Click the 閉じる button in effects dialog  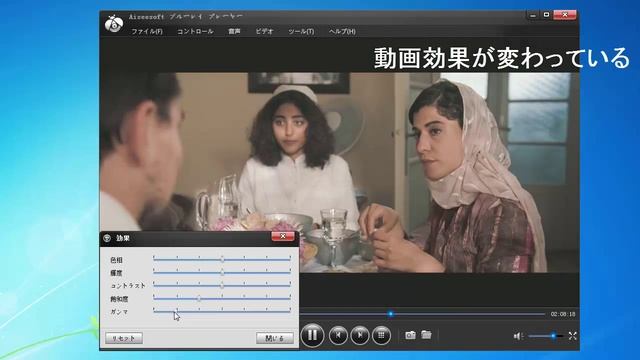275,338
